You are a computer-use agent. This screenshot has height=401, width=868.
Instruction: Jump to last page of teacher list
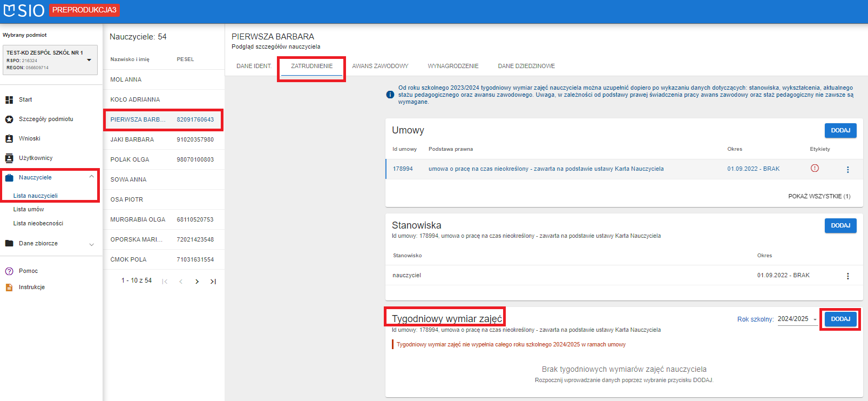pyautogui.click(x=213, y=282)
